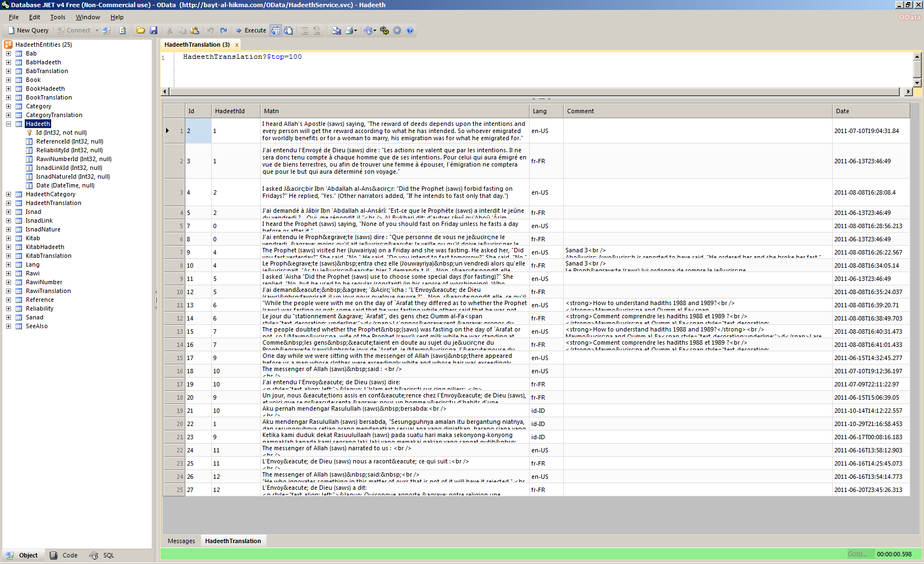Open the Tools menu
Image resolution: width=924 pixels, height=564 pixels.
pyautogui.click(x=58, y=18)
